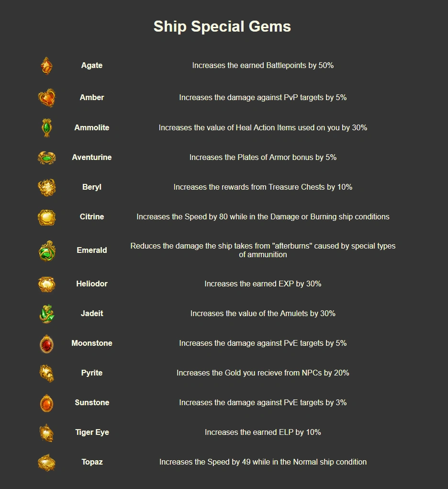The height and width of the screenshot is (489, 448).
Task: Click the Topaz gem icon
Action: [x=46, y=462]
